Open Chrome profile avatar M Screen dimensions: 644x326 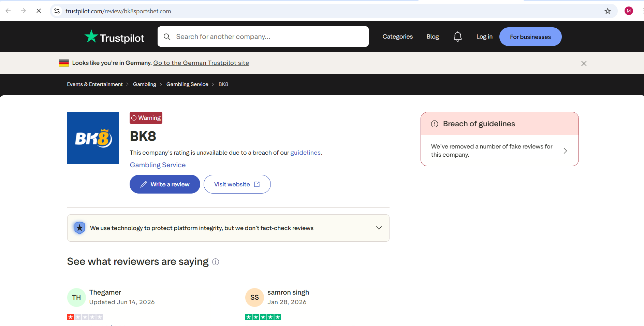tap(629, 11)
